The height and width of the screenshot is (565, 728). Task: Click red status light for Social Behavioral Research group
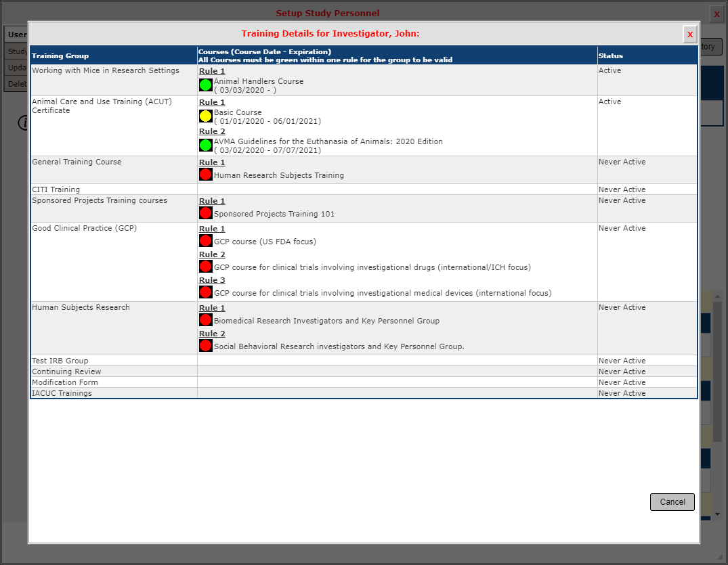[x=206, y=346]
